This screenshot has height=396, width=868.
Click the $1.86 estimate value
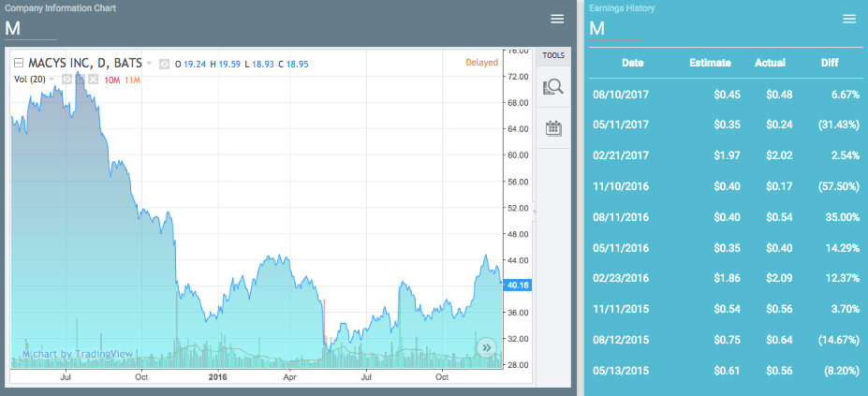click(x=727, y=278)
